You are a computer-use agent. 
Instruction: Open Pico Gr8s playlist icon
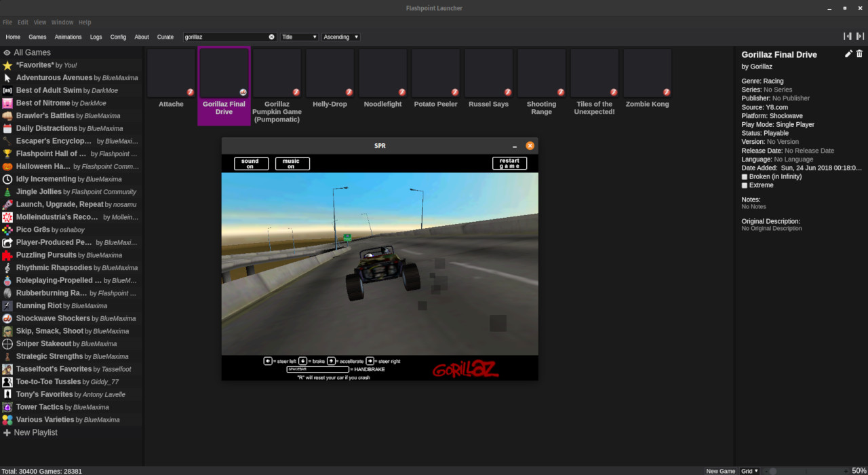click(x=7, y=229)
